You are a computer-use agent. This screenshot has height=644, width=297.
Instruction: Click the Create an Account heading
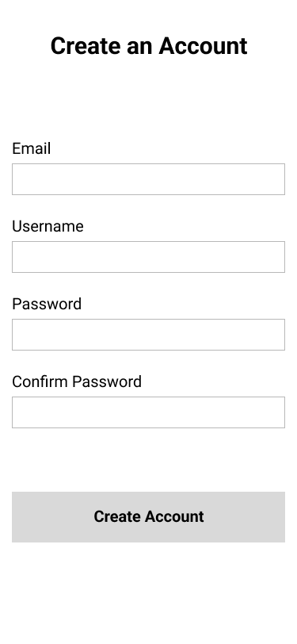[x=149, y=45]
